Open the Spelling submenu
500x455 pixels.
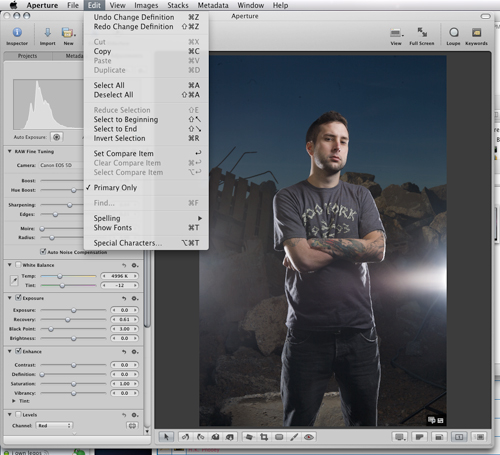[x=146, y=218]
